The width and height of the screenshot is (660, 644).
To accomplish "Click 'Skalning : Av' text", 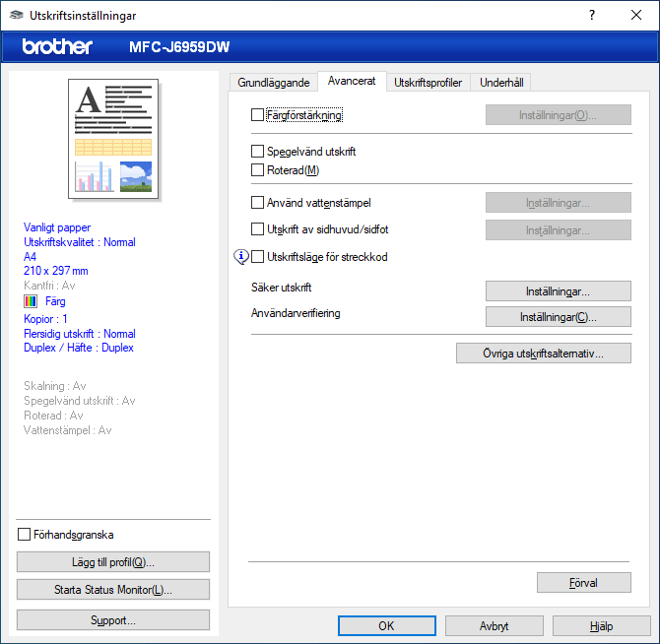I will [x=55, y=386].
